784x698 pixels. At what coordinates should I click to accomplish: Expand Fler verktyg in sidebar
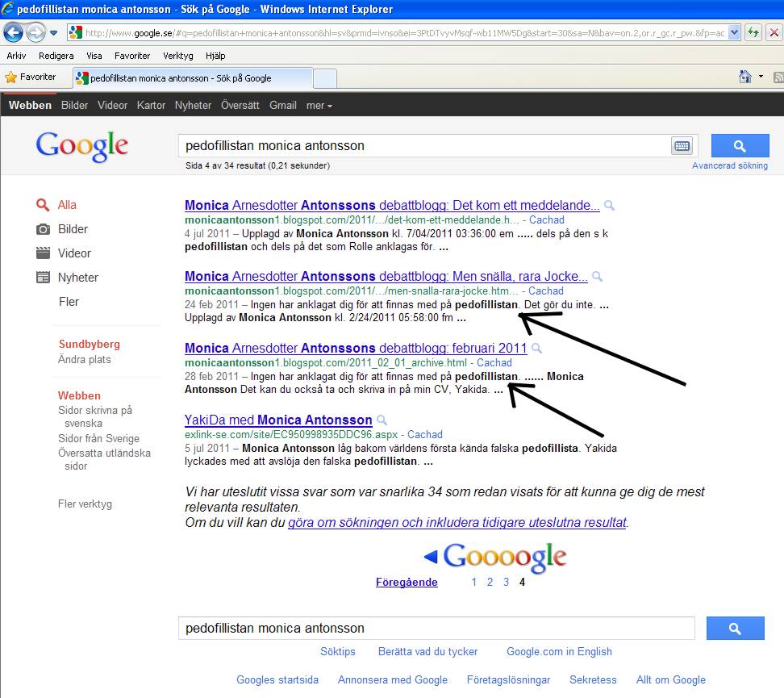pos(85,504)
